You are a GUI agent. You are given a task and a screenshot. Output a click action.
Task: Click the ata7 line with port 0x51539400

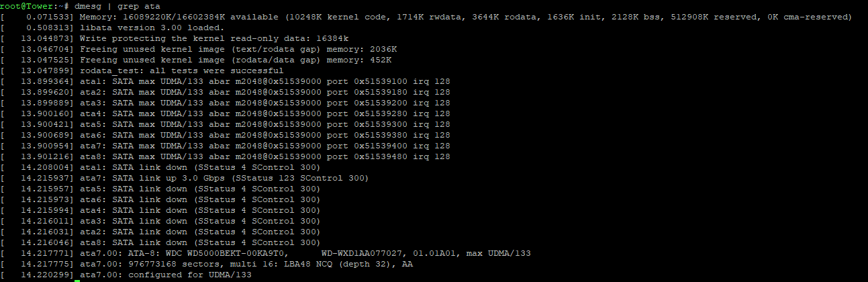tap(226, 146)
